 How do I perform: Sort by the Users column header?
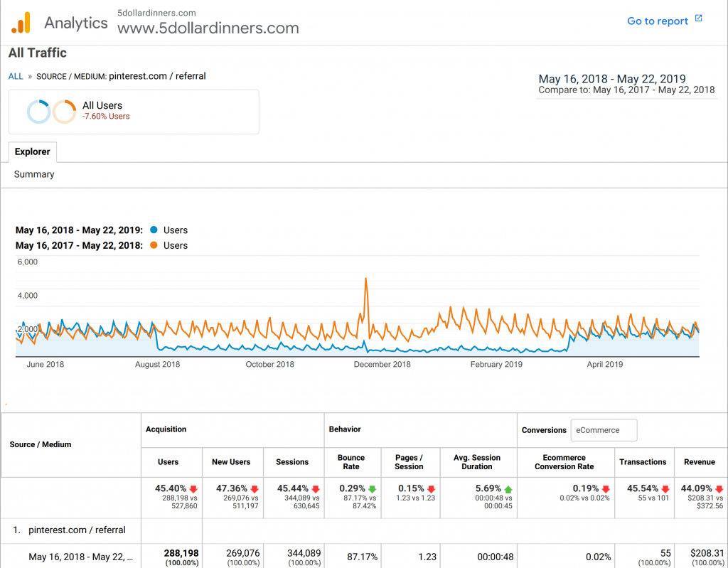168,462
